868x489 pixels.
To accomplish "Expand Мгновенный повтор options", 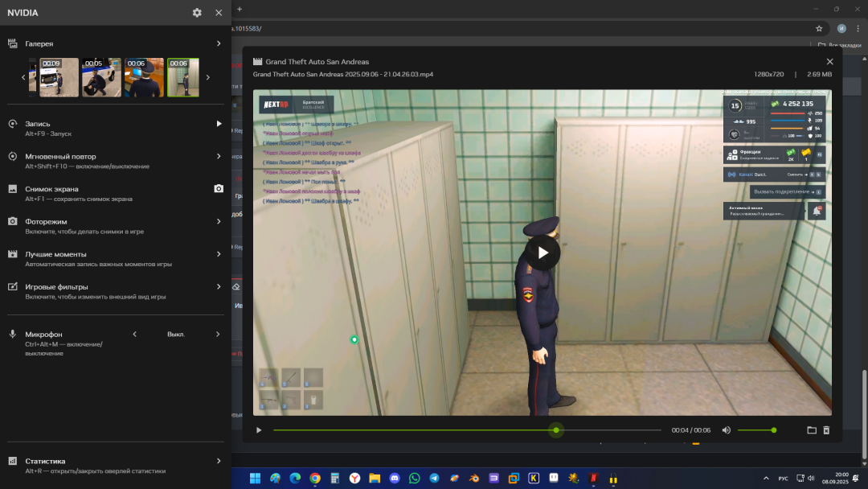I will (x=219, y=156).
